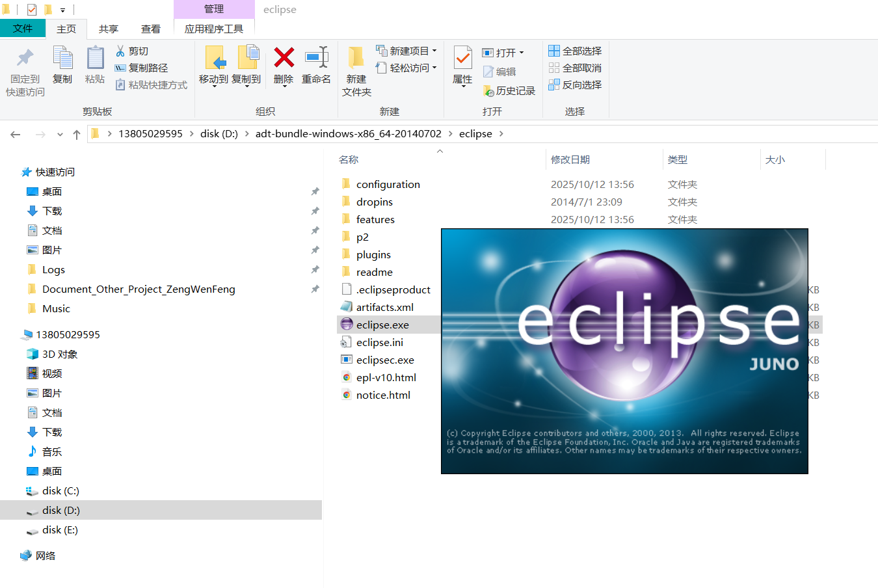Screen dimensions: 878x588
Task: Pin selection to Quick access (固定到快速访问)
Action: pyautogui.click(x=25, y=72)
